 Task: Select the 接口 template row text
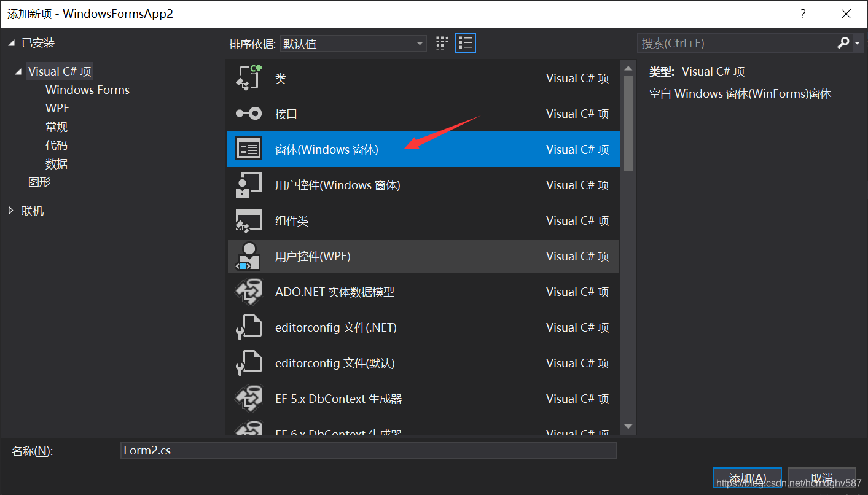[286, 114]
